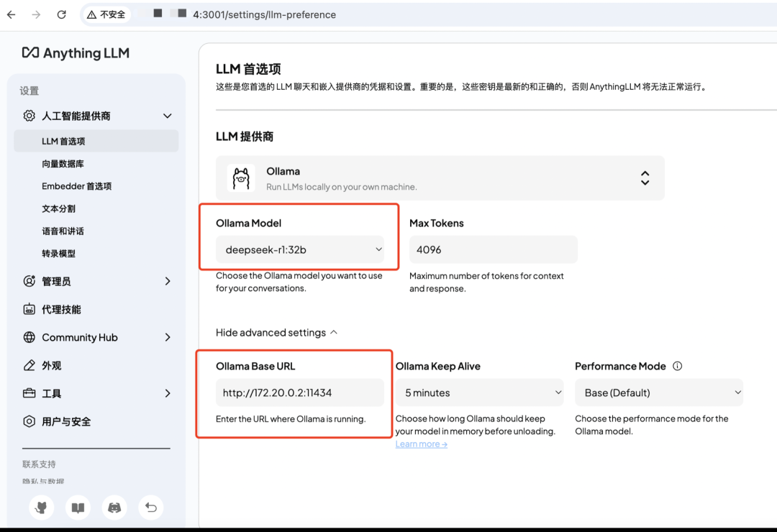
Task: Open 语音和讲话 settings page
Action: click(63, 231)
